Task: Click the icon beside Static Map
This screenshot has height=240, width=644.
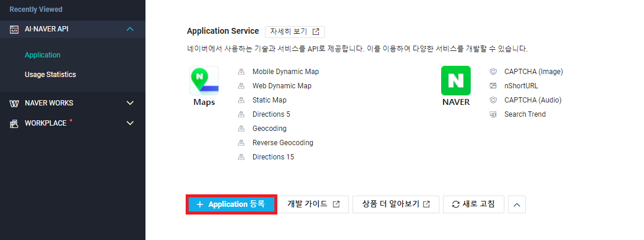Action: [241, 100]
